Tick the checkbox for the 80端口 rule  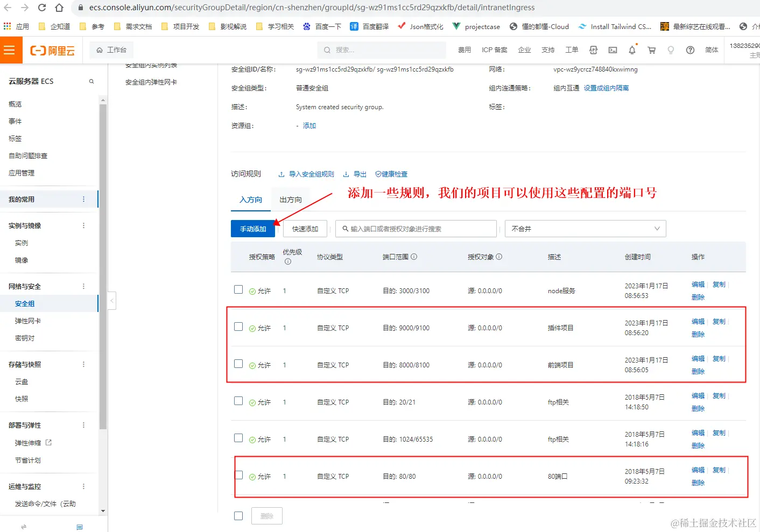click(x=239, y=475)
